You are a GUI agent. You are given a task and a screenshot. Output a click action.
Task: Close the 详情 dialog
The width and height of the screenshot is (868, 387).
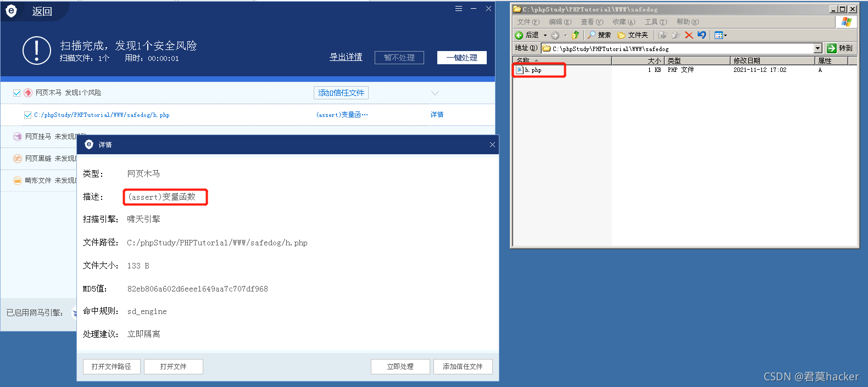[492, 144]
